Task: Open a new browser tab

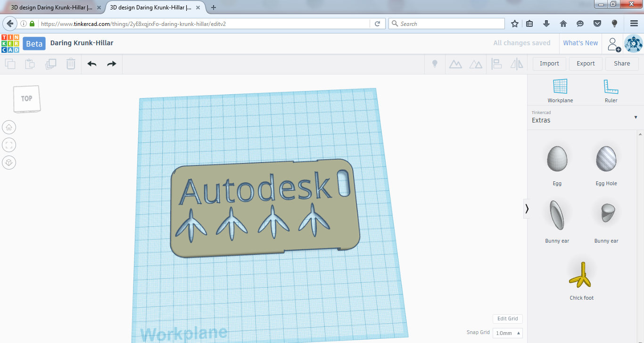Action: [x=214, y=8]
